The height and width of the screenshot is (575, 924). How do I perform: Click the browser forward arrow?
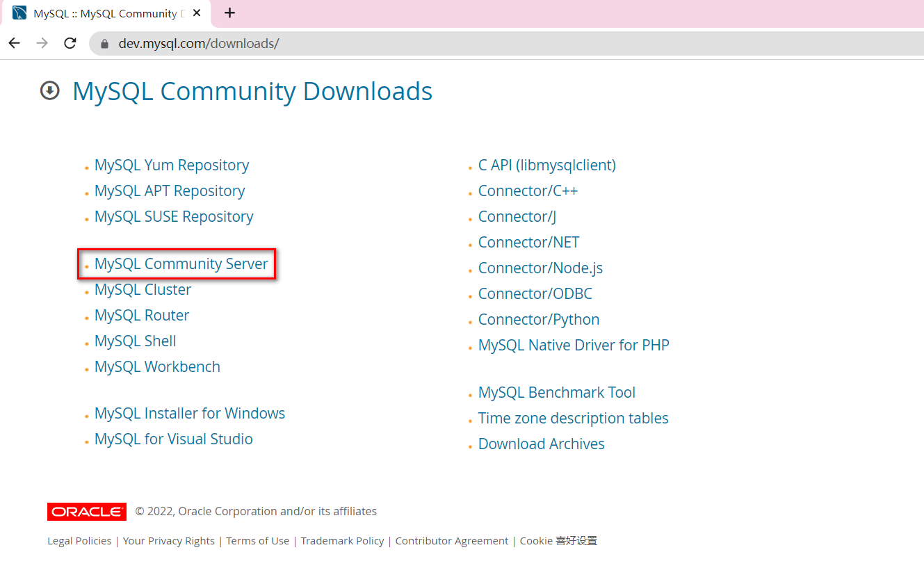click(x=42, y=43)
